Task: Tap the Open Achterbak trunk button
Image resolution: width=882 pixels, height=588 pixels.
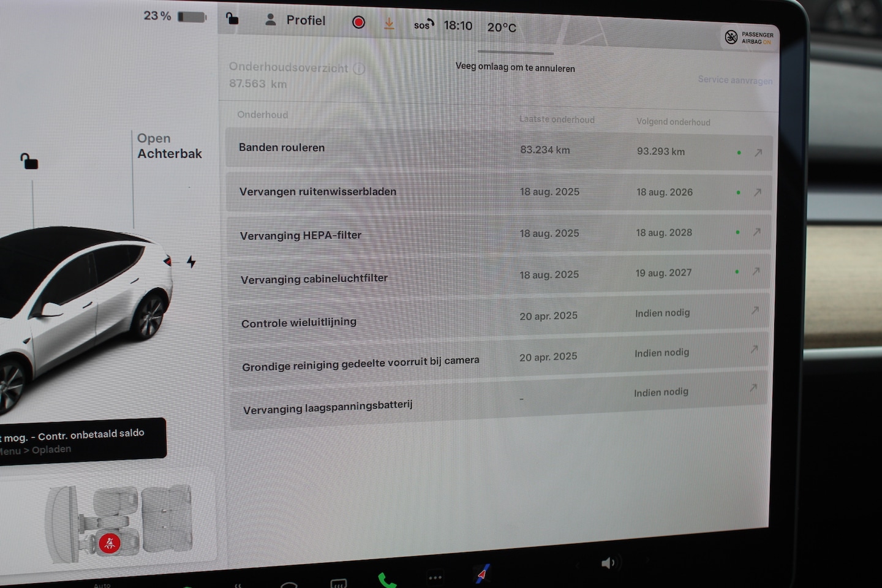Action: click(169, 146)
